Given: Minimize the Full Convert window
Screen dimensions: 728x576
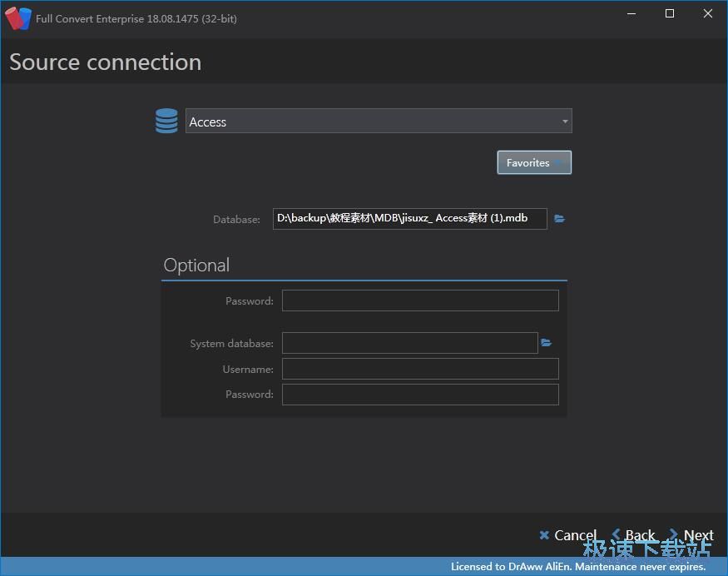Looking at the screenshot, I should click(x=631, y=14).
